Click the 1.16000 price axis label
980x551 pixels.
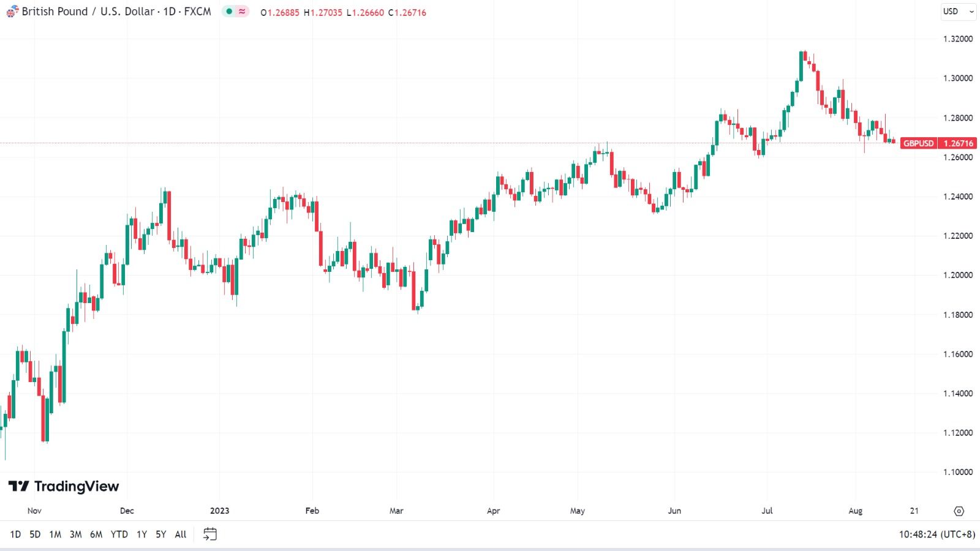coord(958,354)
